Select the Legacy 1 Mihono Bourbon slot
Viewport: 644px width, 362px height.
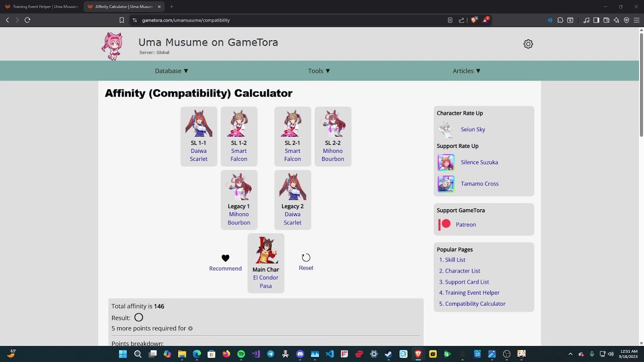[x=239, y=200]
